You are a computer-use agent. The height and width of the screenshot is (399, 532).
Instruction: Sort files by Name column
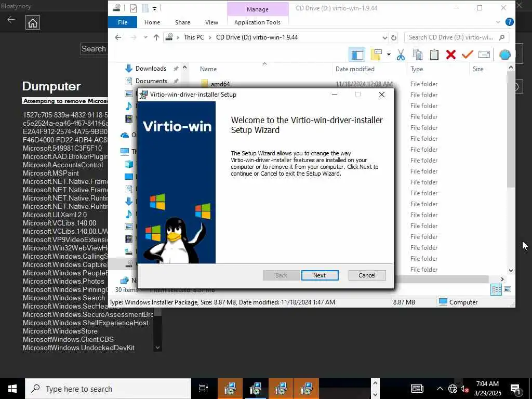pos(208,69)
